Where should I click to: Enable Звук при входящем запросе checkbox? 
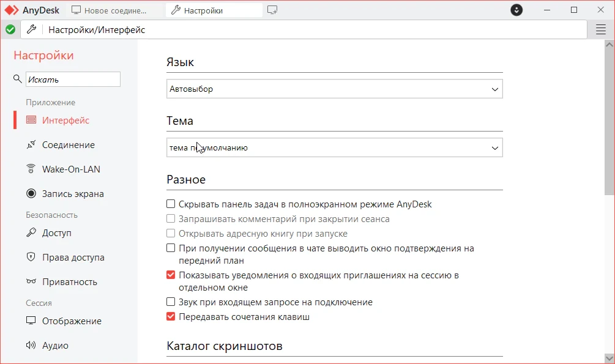point(171,302)
